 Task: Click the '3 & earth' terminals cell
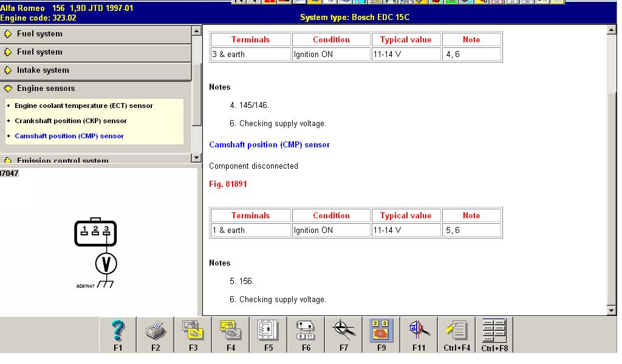251,54
